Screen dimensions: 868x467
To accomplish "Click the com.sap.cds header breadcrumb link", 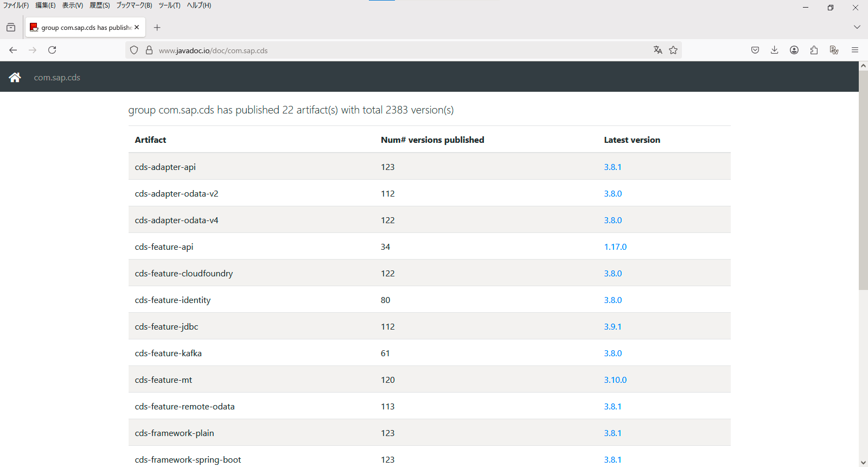I will (57, 77).
